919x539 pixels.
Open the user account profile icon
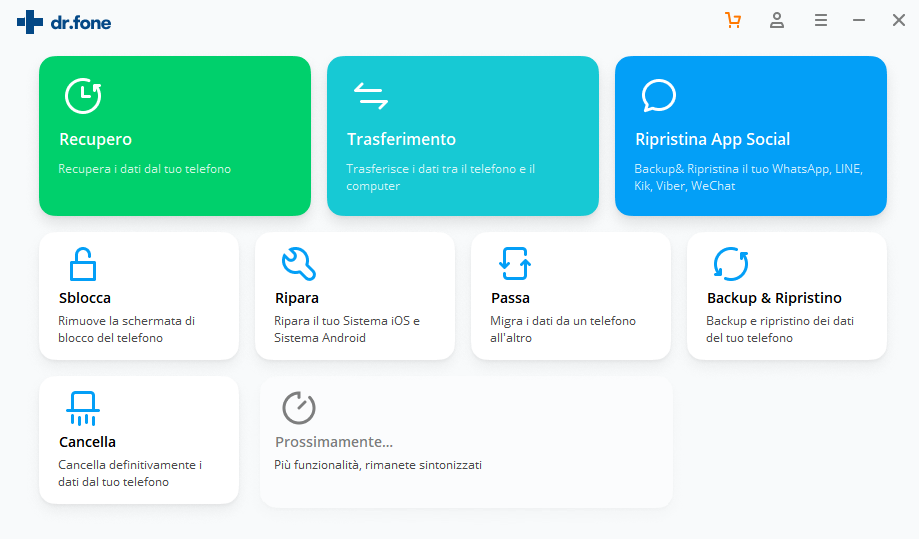(777, 20)
